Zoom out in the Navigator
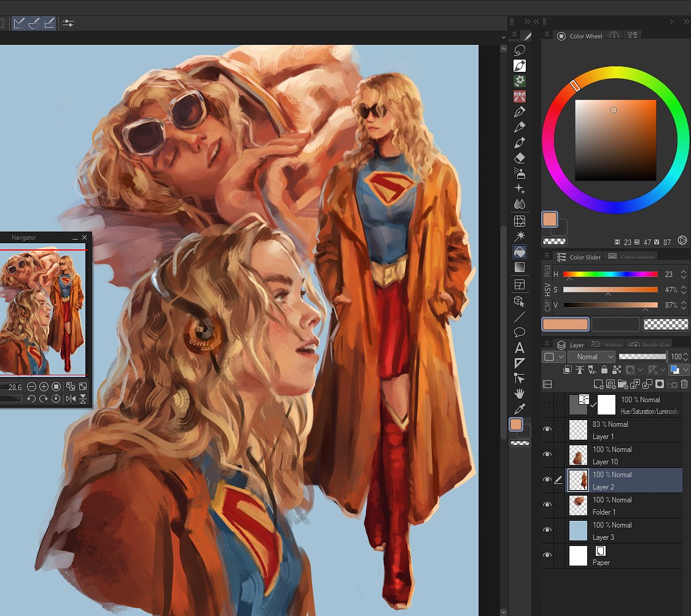The height and width of the screenshot is (616, 691). (x=31, y=386)
